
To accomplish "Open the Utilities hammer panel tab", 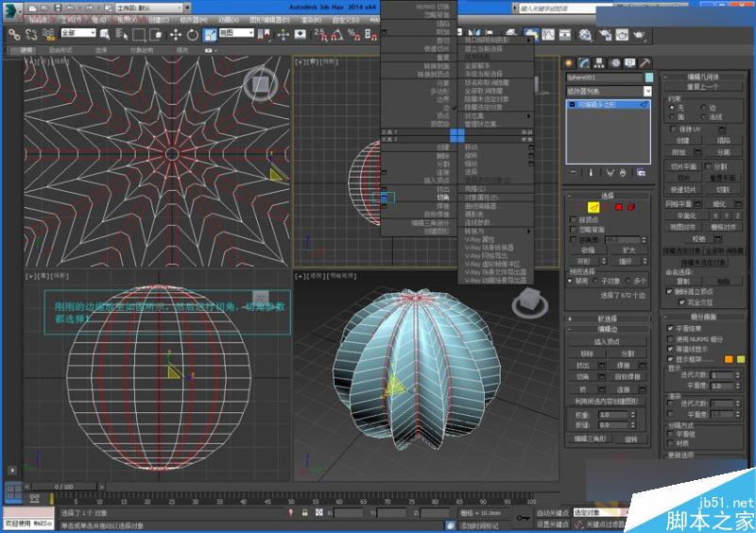I will click(x=644, y=62).
